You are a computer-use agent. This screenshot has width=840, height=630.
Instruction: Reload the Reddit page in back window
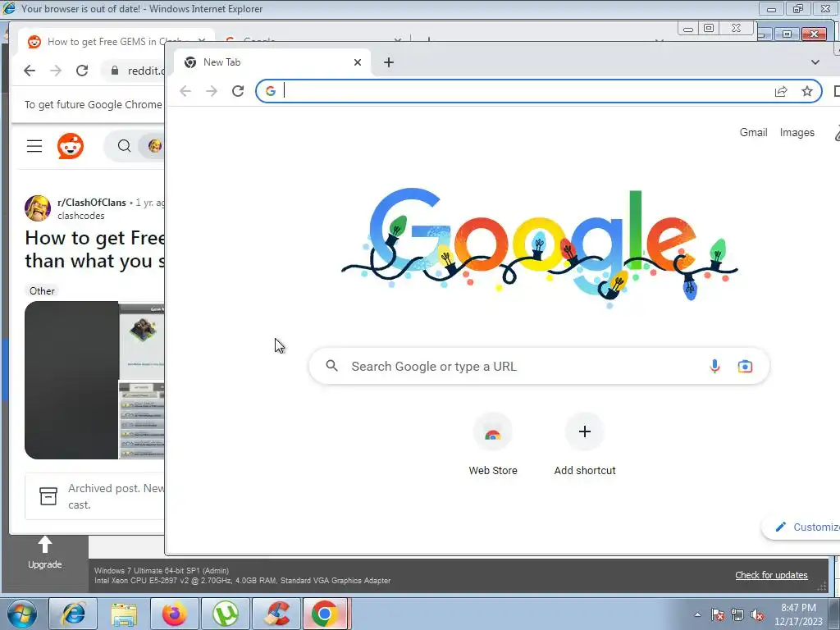click(82, 71)
